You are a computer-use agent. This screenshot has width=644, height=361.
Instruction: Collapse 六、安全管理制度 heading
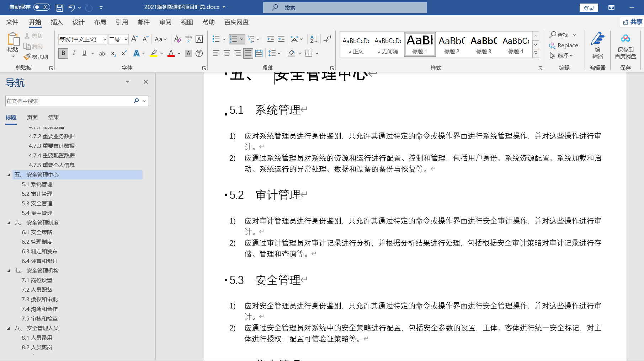click(9, 222)
